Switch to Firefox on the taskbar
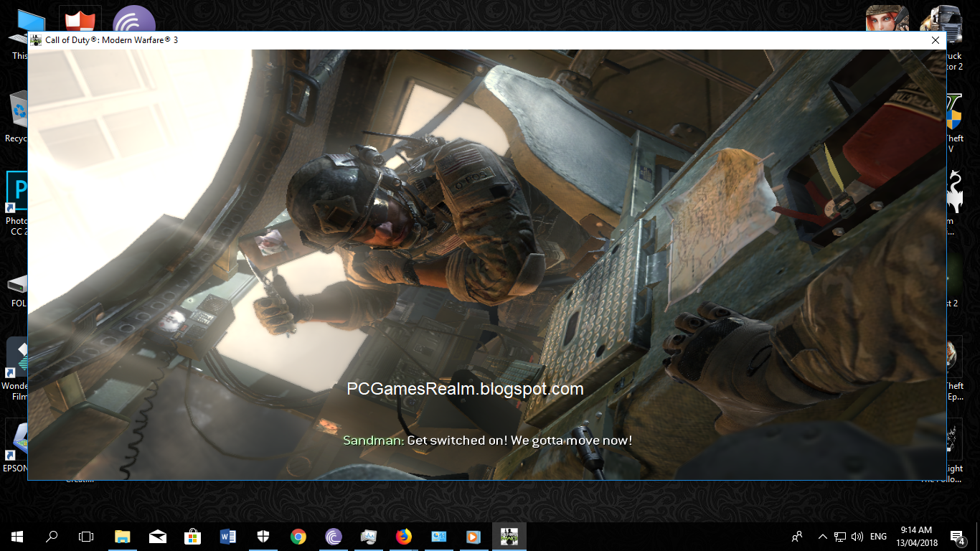 coord(404,536)
